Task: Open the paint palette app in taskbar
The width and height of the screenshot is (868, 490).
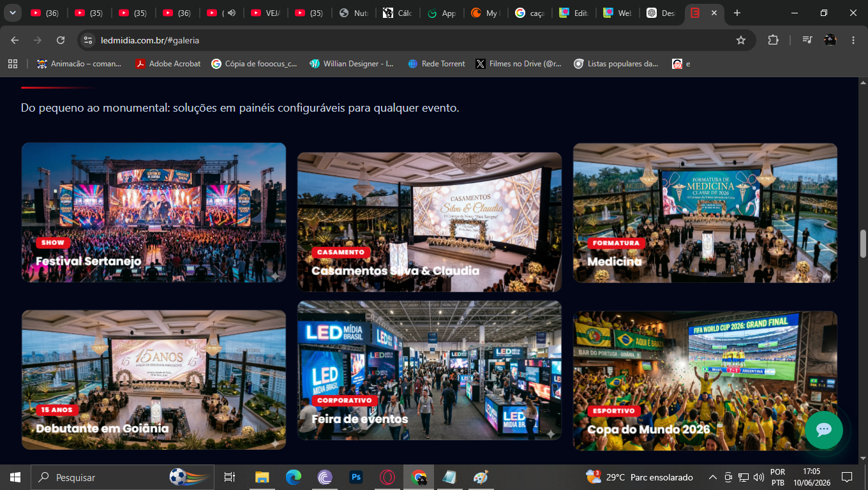Action: [481, 477]
